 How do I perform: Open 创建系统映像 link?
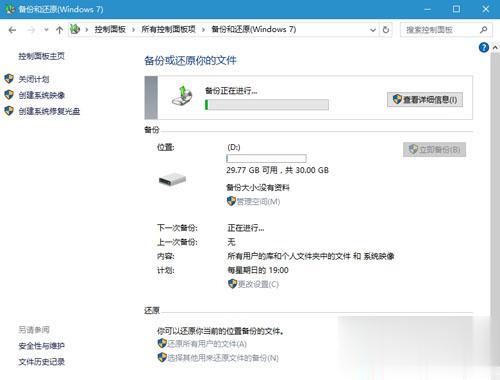pyautogui.click(x=41, y=95)
